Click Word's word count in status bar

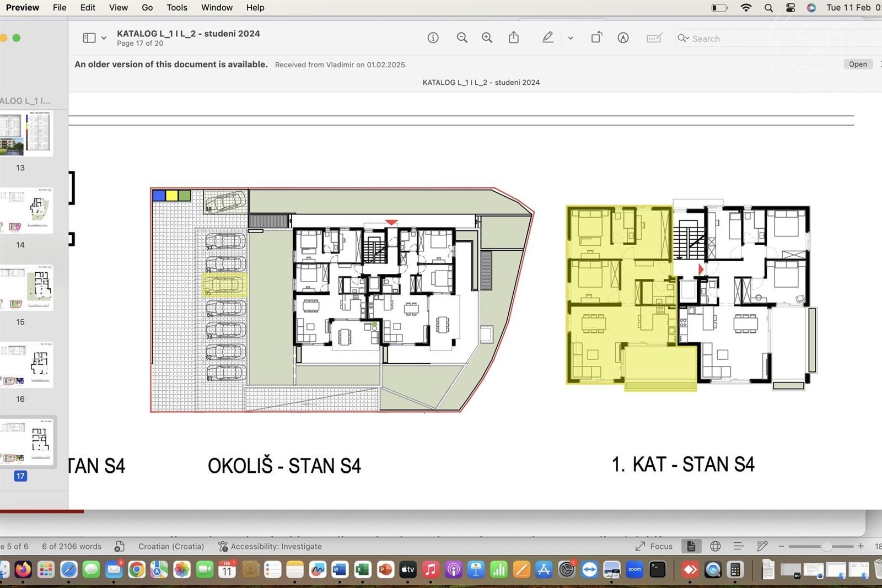pyautogui.click(x=72, y=547)
